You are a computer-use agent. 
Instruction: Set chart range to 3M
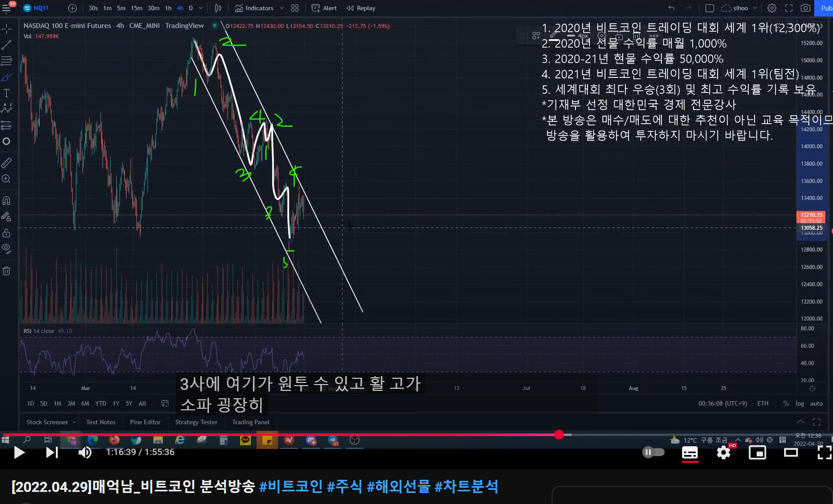[x=71, y=404]
